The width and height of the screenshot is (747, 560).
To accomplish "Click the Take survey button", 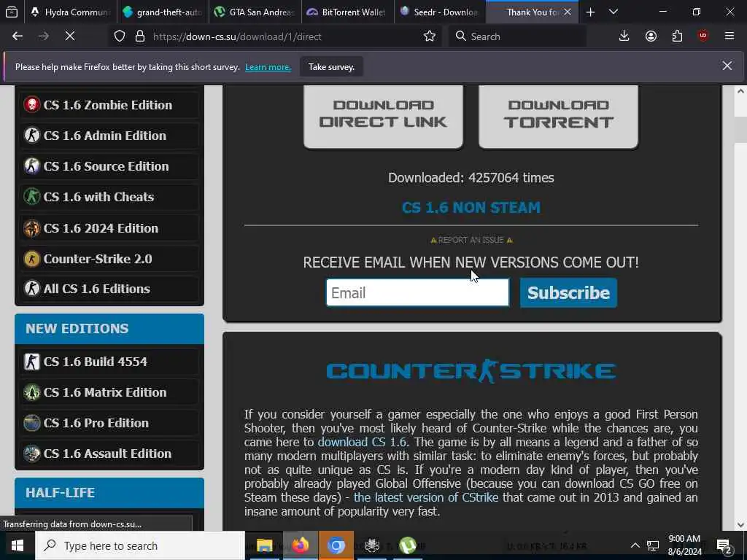I will [x=332, y=66].
